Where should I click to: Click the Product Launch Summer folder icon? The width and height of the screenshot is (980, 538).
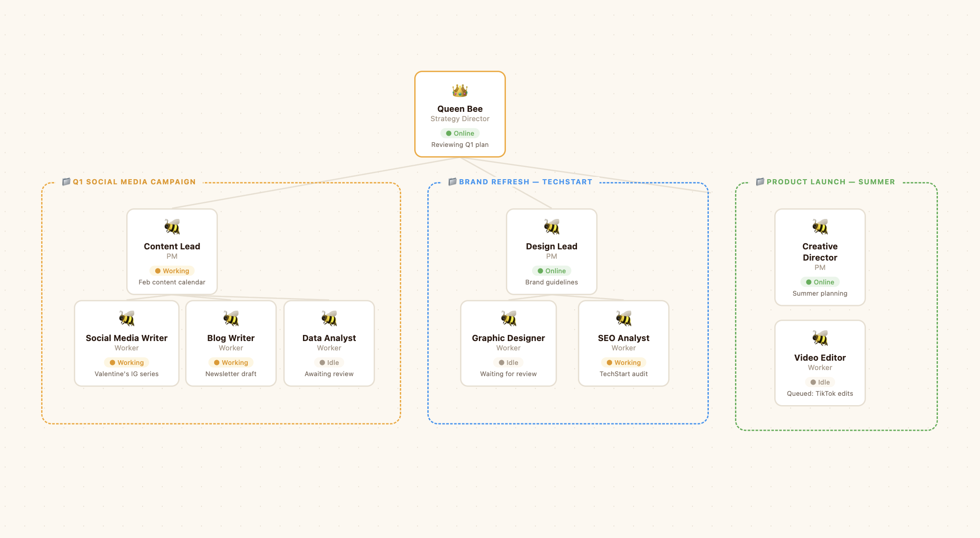(760, 182)
